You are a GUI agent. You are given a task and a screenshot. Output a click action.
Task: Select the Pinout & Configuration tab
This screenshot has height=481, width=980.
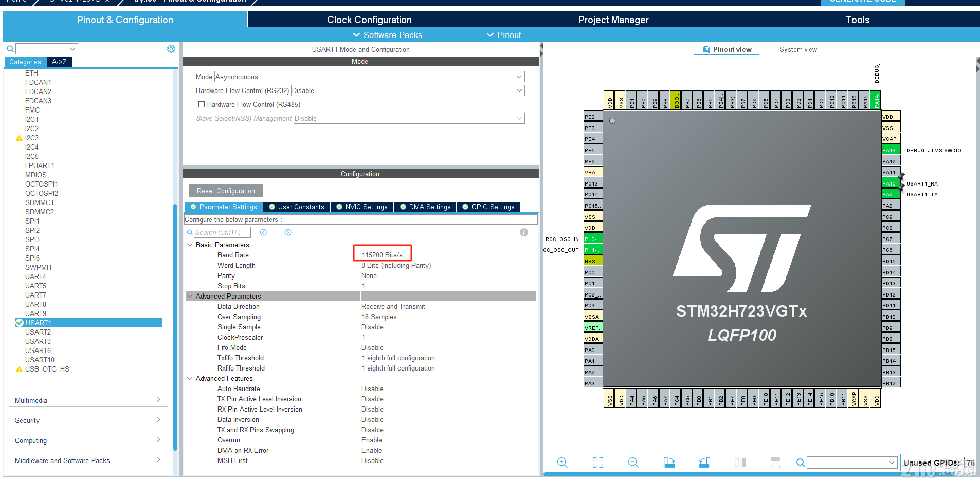[125, 20]
